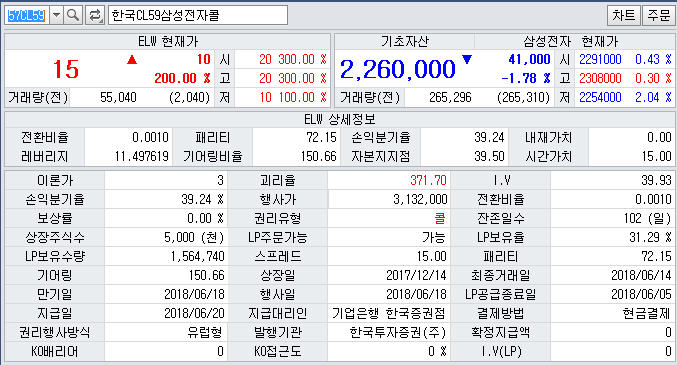Click the 결제방법 value 현금결제
The image size is (677, 365).
tap(647, 313)
